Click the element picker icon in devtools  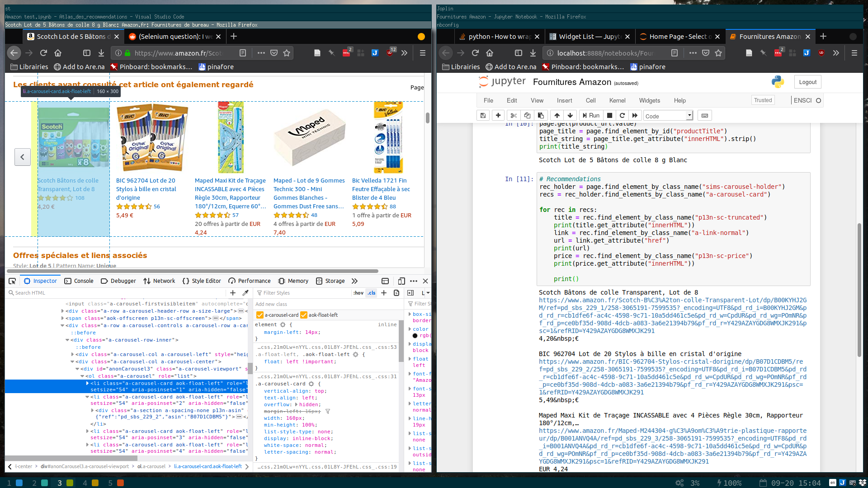tap(12, 281)
